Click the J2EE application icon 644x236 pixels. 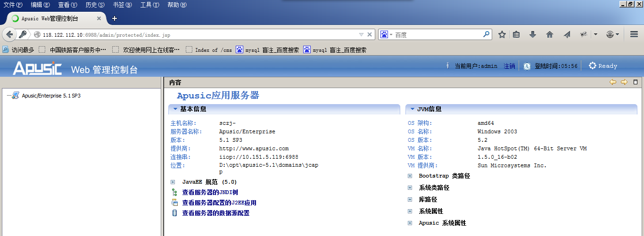(174, 203)
